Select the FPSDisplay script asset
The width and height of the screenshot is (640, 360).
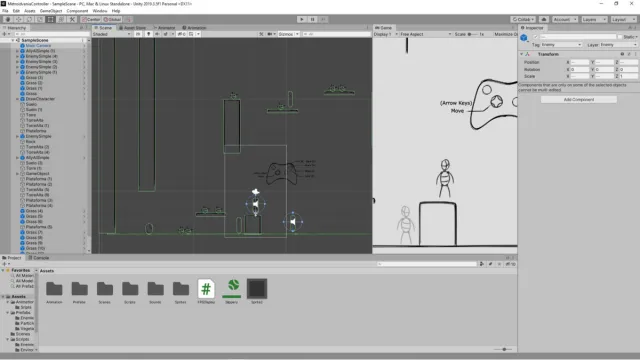pos(206,291)
